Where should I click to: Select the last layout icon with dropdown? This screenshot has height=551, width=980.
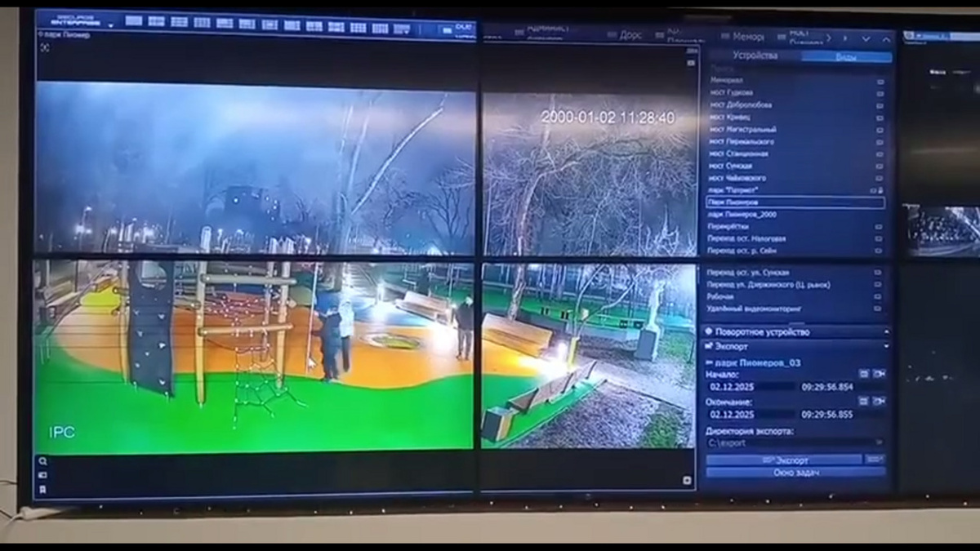click(402, 29)
